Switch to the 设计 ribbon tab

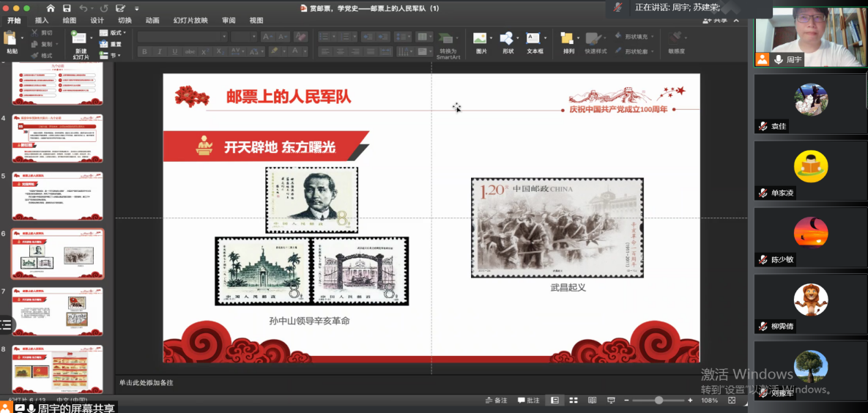click(97, 21)
